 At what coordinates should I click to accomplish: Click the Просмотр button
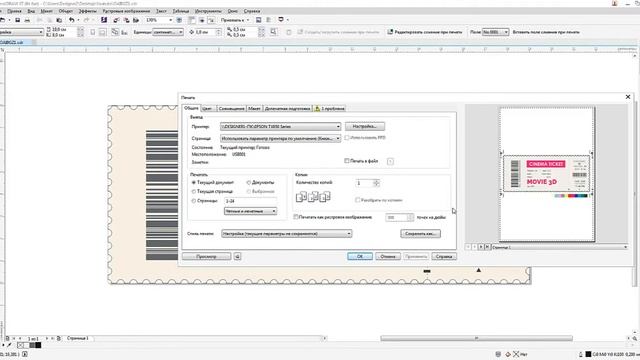tap(207, 256)
